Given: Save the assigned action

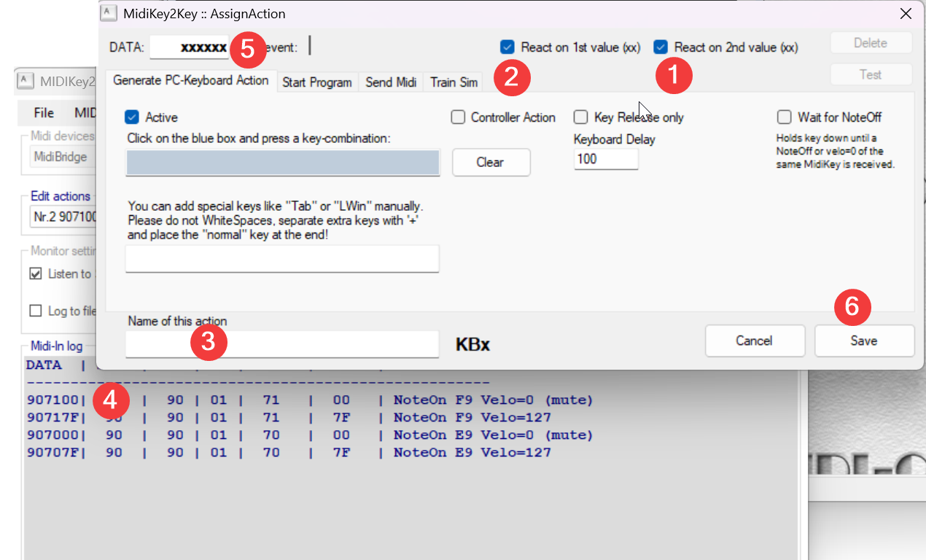Looking at the screenshot, I should [864, 341].
